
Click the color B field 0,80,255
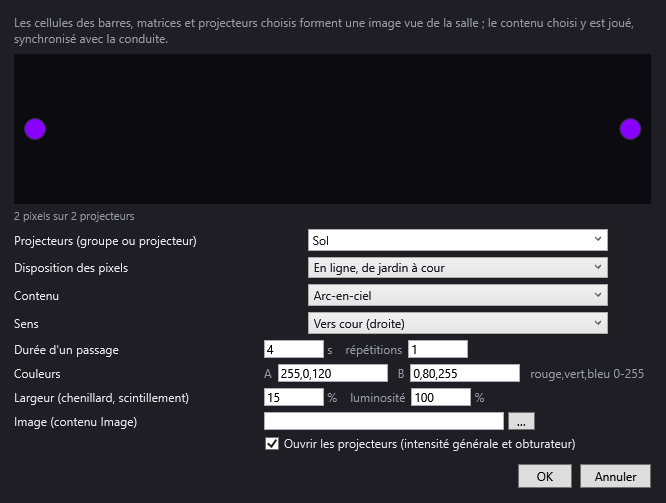tap(465, 373)
